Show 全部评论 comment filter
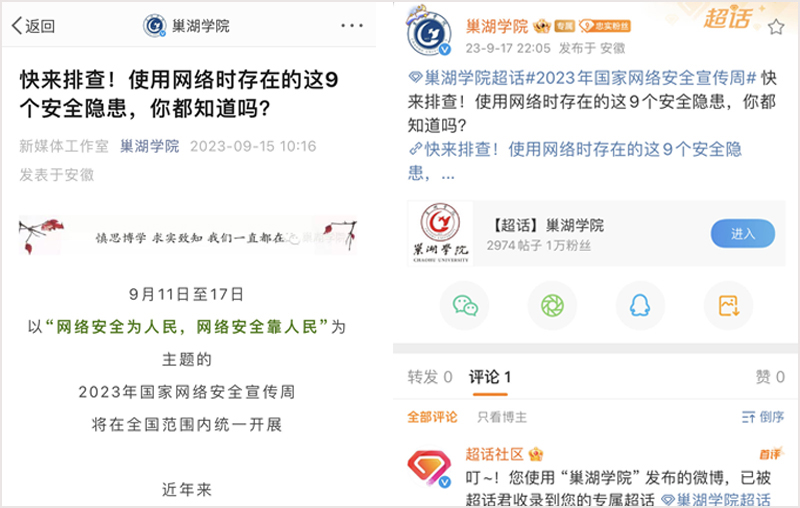The height and width of the screenshot is (508, 800). point(432,417)
